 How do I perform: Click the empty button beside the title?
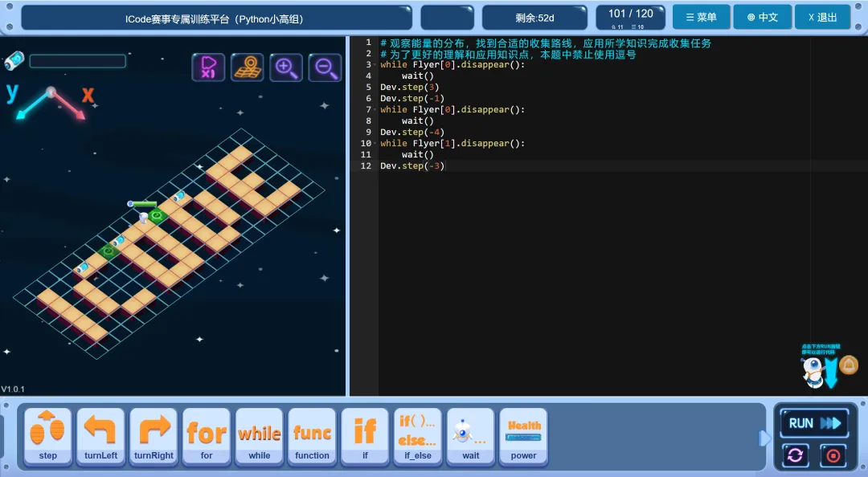pyautogui.click(x=448, y=18)
